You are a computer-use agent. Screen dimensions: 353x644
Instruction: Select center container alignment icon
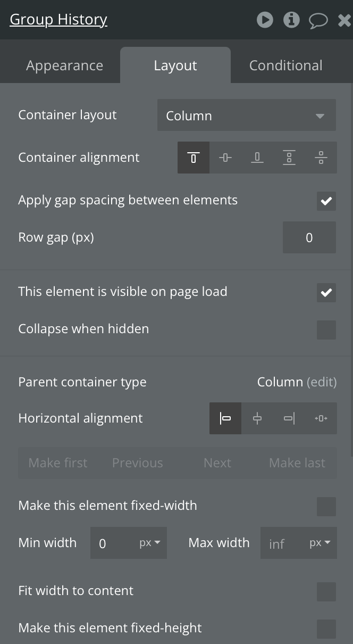[x=225, y=158]
